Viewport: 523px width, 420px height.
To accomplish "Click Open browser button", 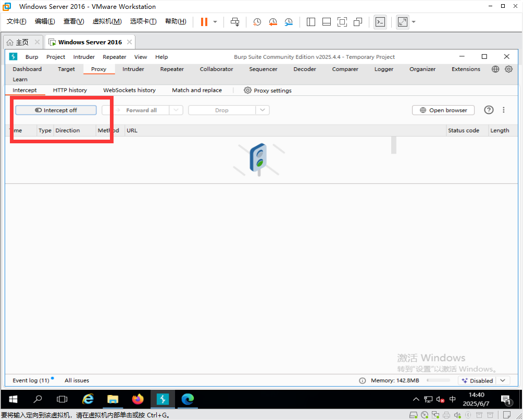I will click(x=443, y=110).
